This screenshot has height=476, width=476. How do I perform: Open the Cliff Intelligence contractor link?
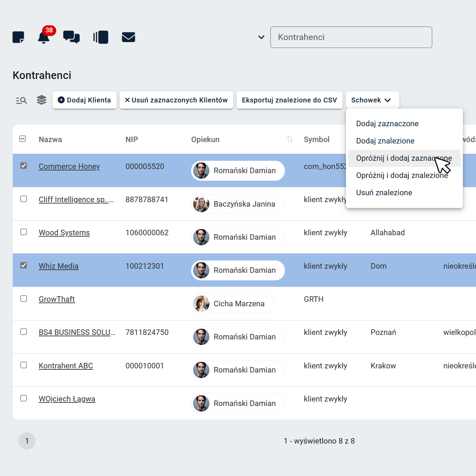pyautogui.click(x=76, y=200)
